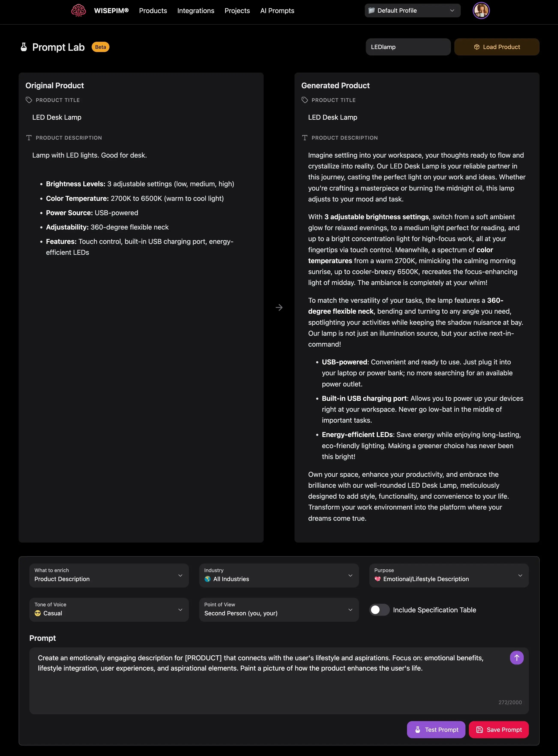Click the Original Product description text icon

29,138
